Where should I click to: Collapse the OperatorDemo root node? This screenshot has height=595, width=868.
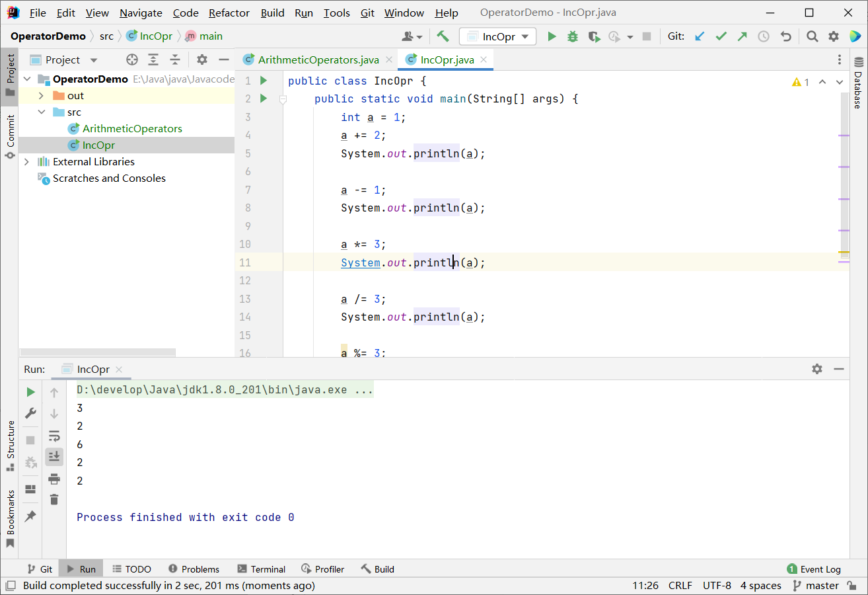click(26, 79)
